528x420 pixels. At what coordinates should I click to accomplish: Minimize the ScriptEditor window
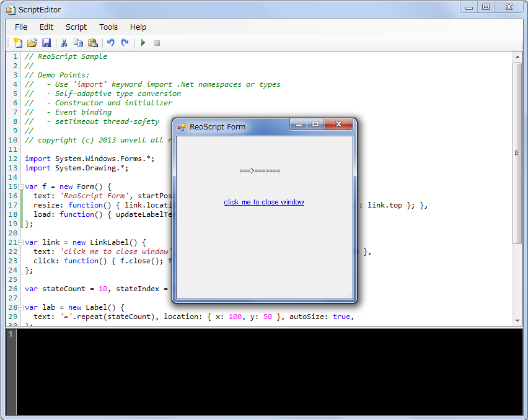click(x=469, y=7)
